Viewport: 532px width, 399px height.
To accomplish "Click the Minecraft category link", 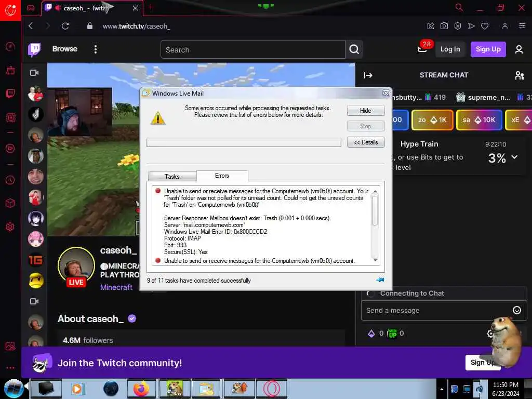I will tap(116, 287).
